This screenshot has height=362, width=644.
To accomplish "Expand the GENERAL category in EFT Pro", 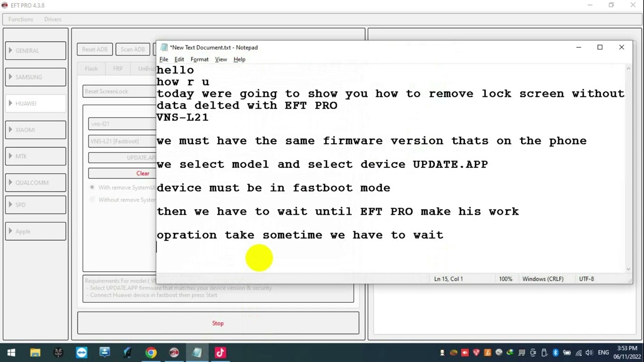I will pos(35,50).
